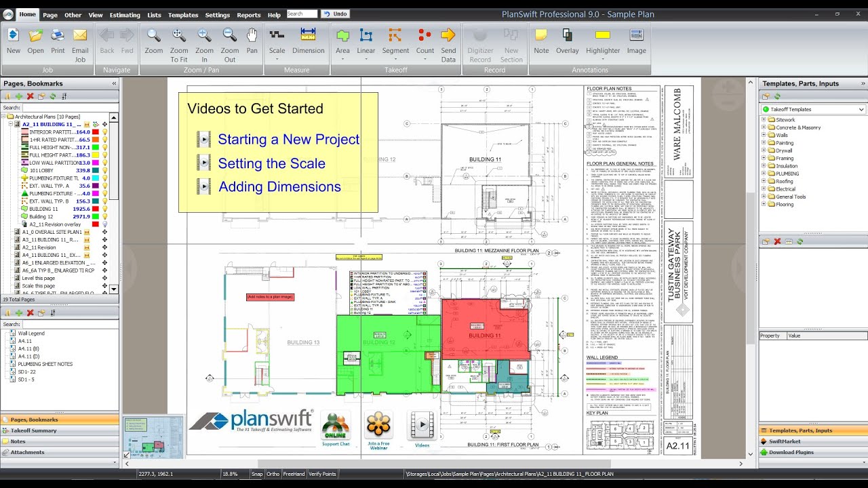Collapse the Pages, Bookmarks panel chevron
Viewport: 868px width, 488px height.
(114, 83)
